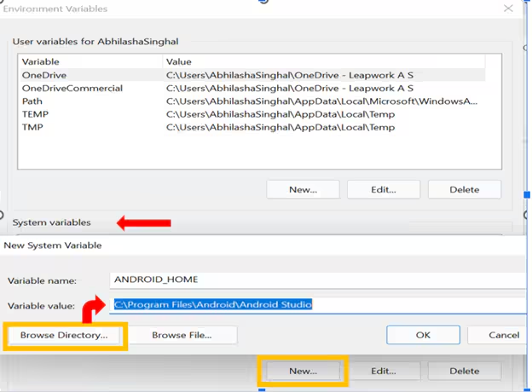Click New under the user variables list
Image resolution: width=532 pixels, height=392 pixels.
click(303, 189)
